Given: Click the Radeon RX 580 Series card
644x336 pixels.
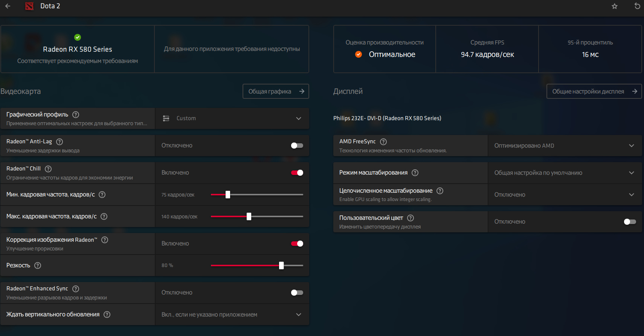Looking at the screenshot, I should click(78, 49).
